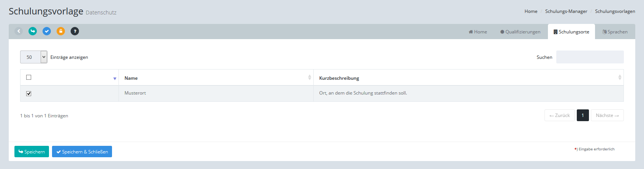Uncheck the Musterort row checkbox
This screenshot has height=169, width=644.
28,93
